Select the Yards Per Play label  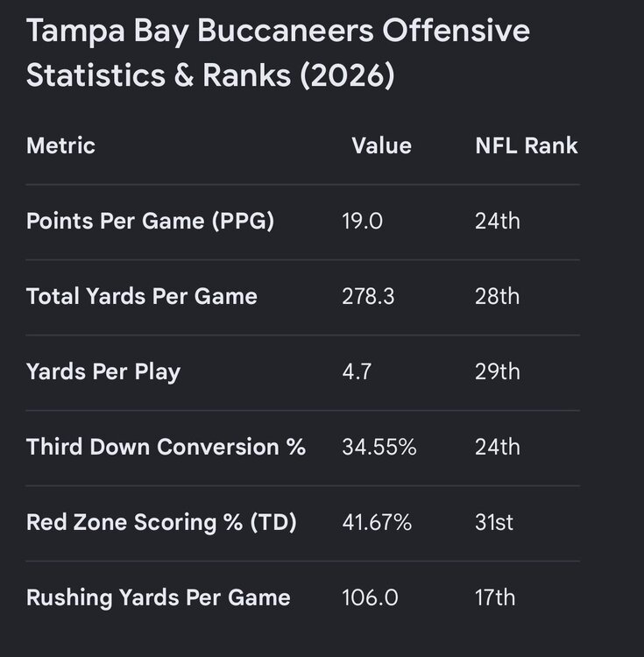coord(103,372)
